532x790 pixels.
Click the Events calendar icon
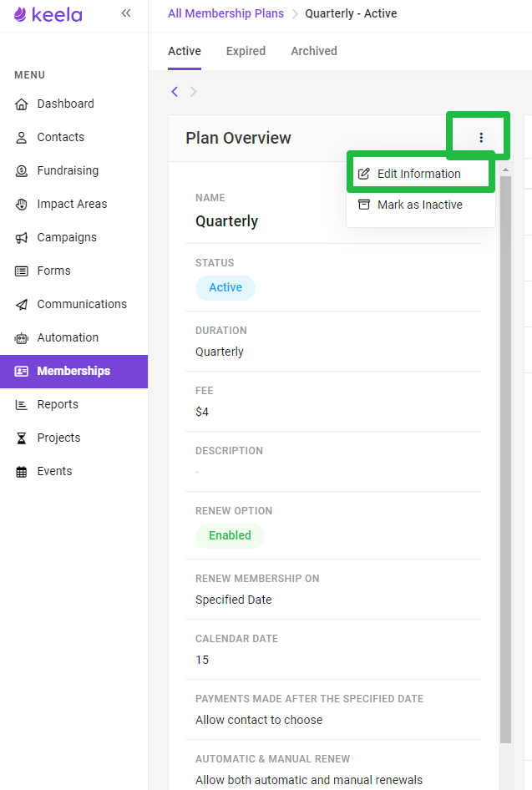tap(21, 472)
